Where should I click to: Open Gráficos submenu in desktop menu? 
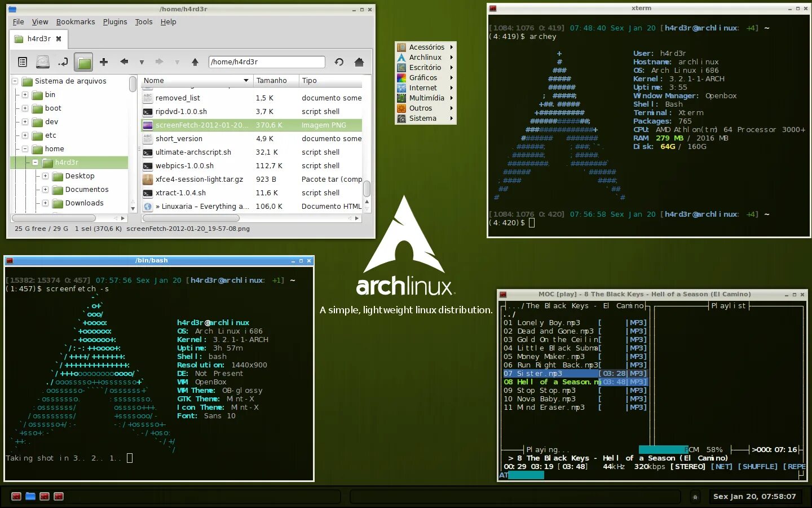coord(426,78)
